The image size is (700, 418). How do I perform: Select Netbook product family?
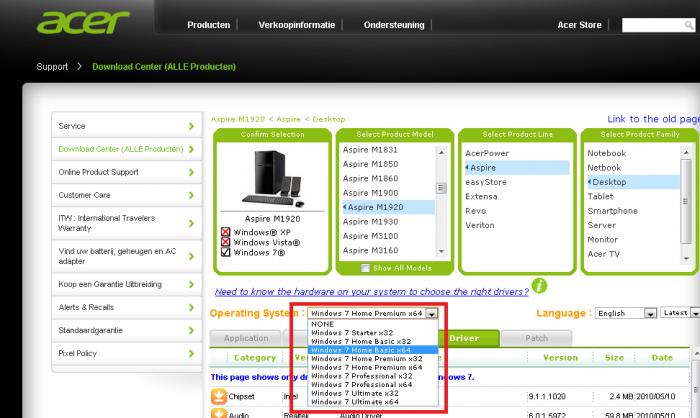click(604, 167)
